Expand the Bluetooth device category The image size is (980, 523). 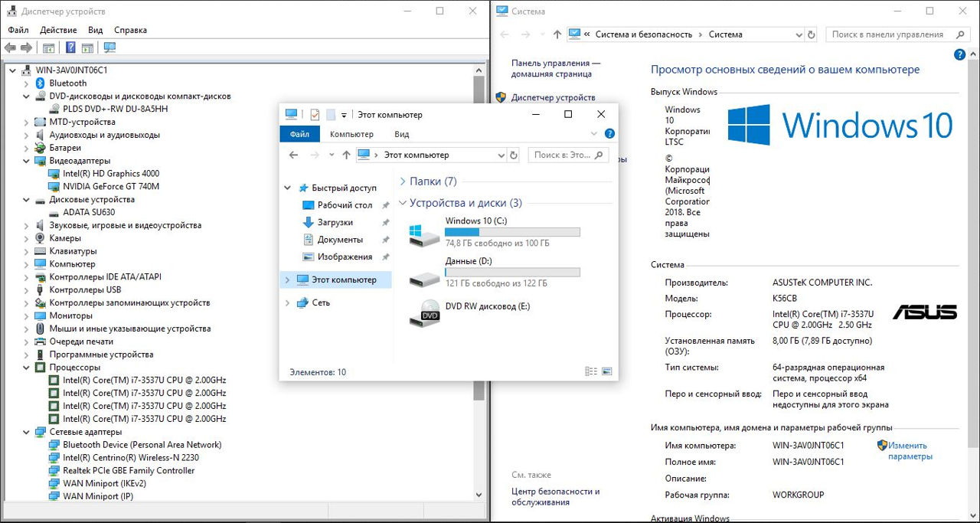pyautogui.click(x=27, y=83)
